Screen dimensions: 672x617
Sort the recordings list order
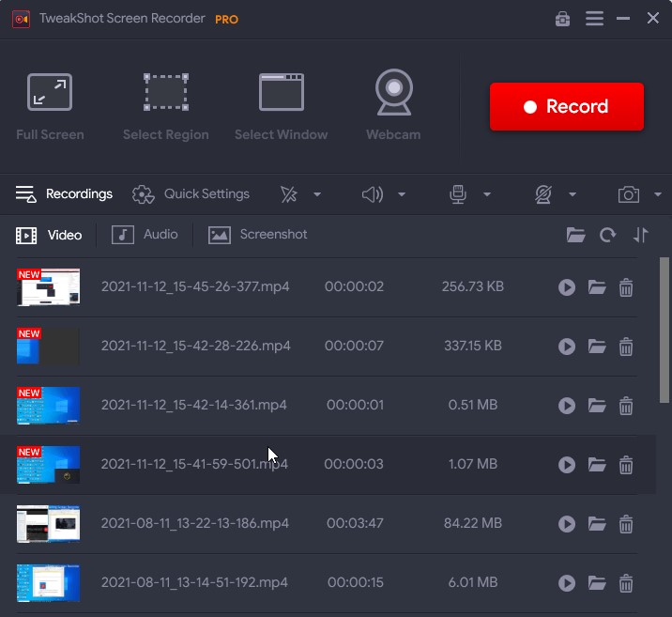click(641, 235)
